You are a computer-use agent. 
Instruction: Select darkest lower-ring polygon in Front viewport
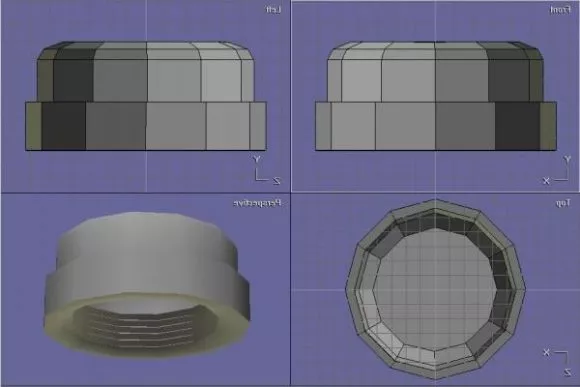pos(517,126)
